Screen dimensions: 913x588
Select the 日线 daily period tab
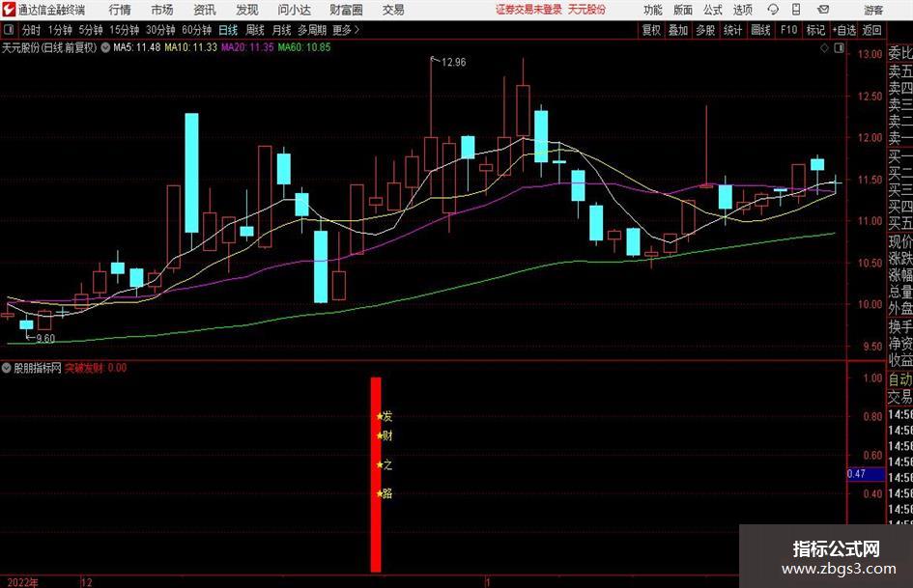(228, 30)
